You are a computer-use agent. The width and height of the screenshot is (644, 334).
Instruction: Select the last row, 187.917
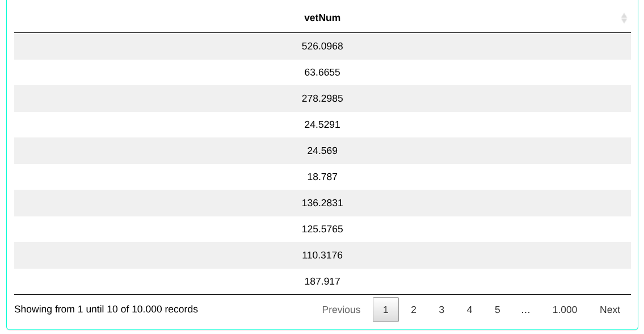322,282
